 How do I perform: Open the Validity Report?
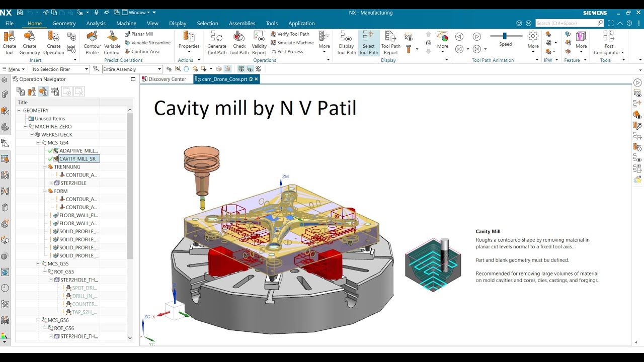click(x=259, y=42)
